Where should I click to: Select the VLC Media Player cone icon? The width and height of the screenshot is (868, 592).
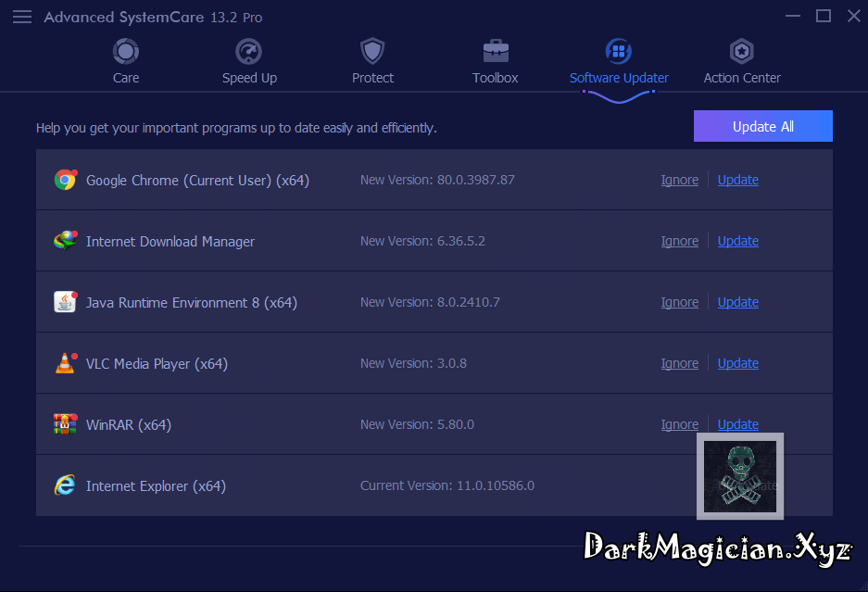[66, 363]
